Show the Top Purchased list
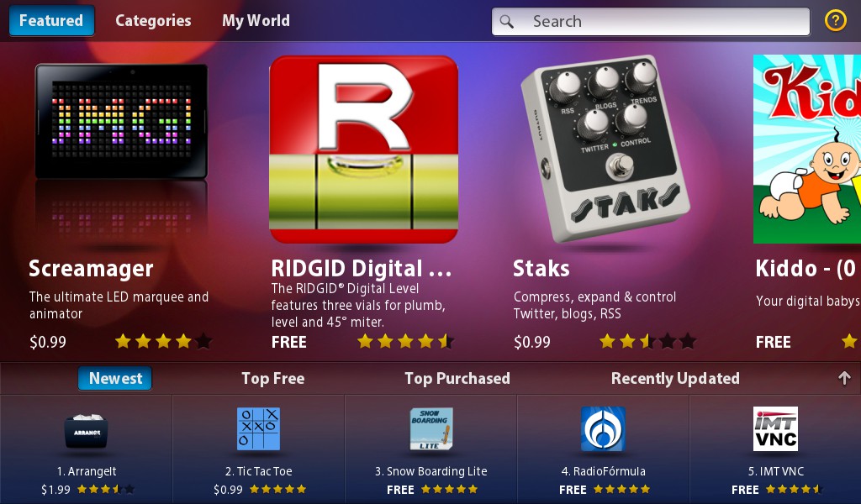The width and height of the screenshot is (861, 504). click(457, 378)
